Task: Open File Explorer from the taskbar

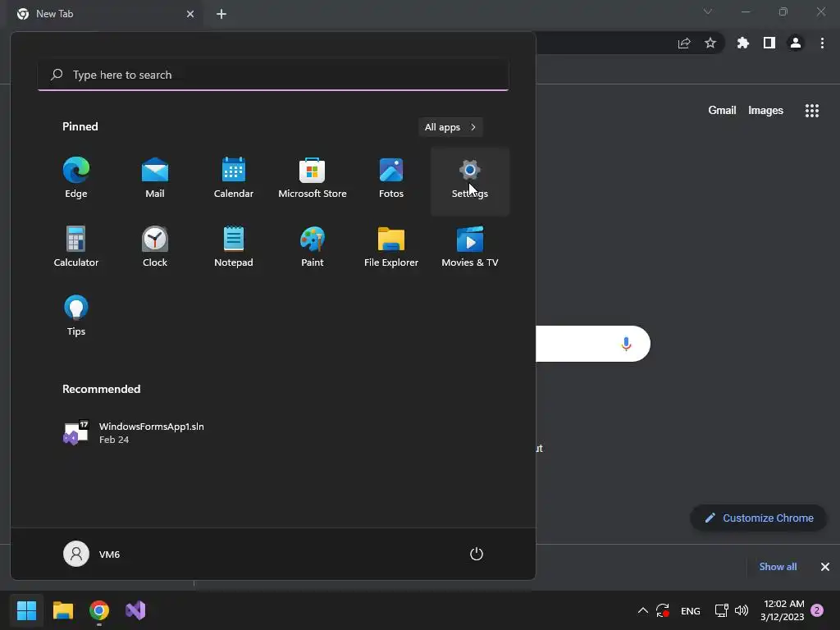Action: click(62, 610)
